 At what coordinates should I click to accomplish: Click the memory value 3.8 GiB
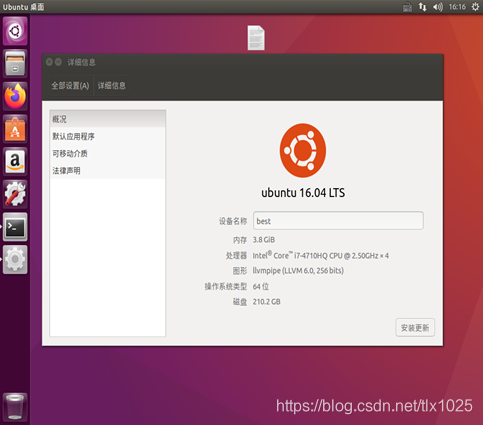tap(264, 240)
